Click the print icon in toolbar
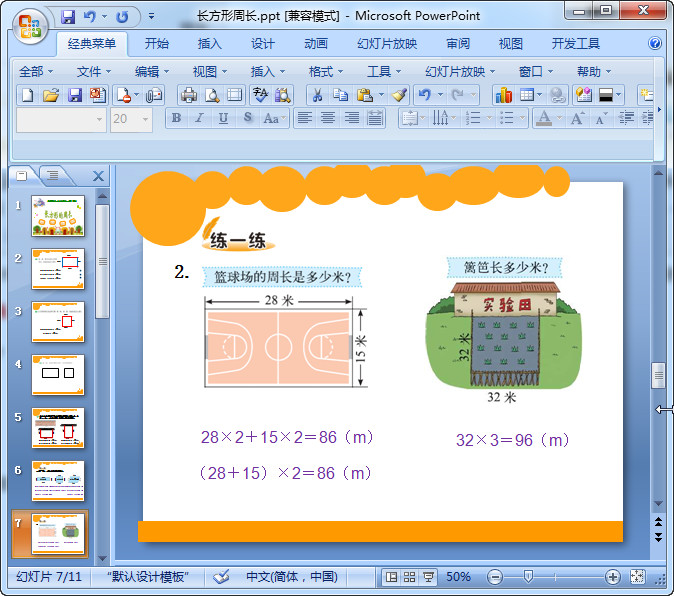Viewport: 674px width, 596px height. 189,95
